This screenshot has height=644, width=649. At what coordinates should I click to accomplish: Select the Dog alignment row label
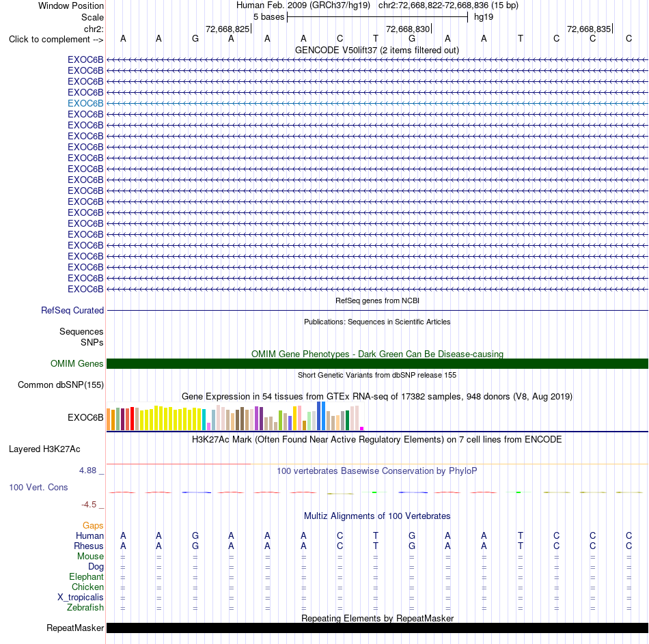[x=96, y=567]
